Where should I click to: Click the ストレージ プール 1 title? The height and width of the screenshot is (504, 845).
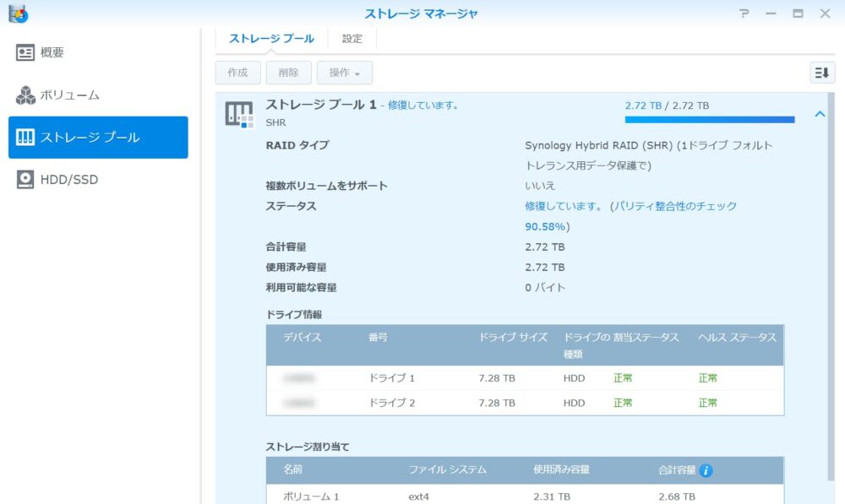(320, 105)
